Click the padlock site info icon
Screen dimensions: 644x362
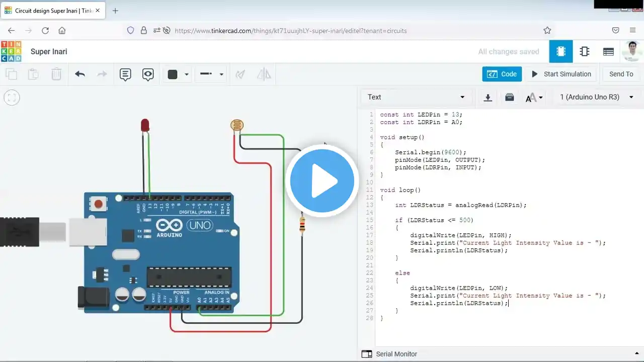pyautogui.click(x=143, y=31)
